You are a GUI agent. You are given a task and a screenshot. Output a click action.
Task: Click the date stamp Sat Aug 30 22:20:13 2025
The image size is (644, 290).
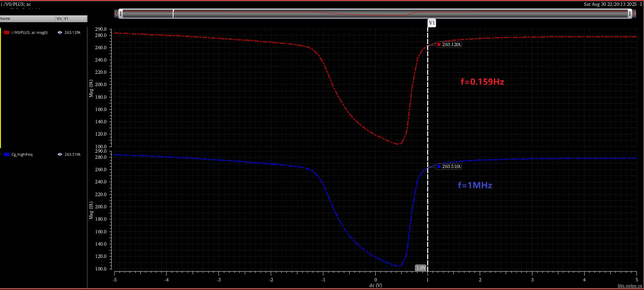click(610, 4)
